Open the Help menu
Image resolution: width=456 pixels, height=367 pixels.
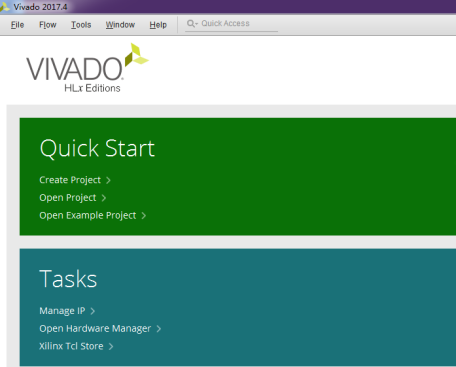158,25
